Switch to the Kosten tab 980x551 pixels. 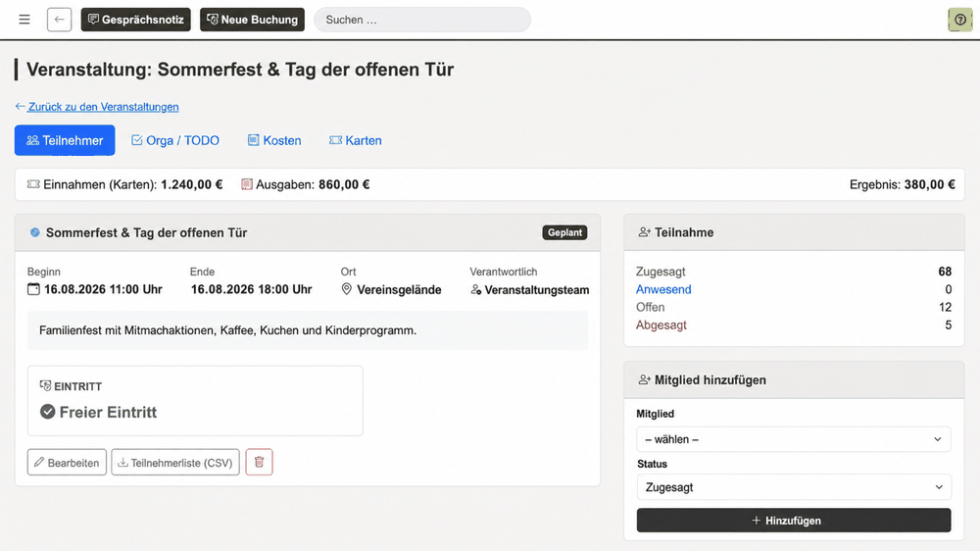click(274, 140)
